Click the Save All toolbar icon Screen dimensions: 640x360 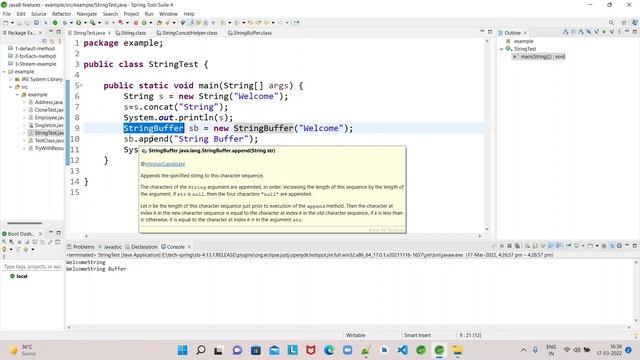27,22
